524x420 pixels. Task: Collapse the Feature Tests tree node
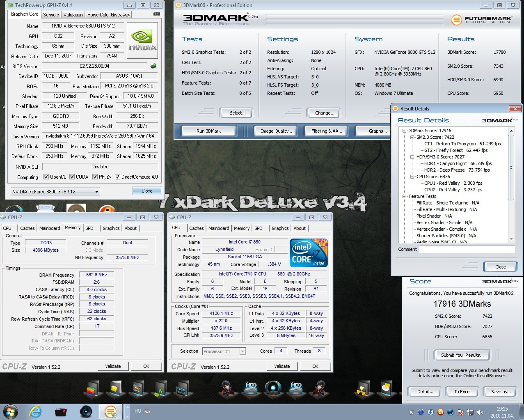pyautogui.click(x=405, y=196)
